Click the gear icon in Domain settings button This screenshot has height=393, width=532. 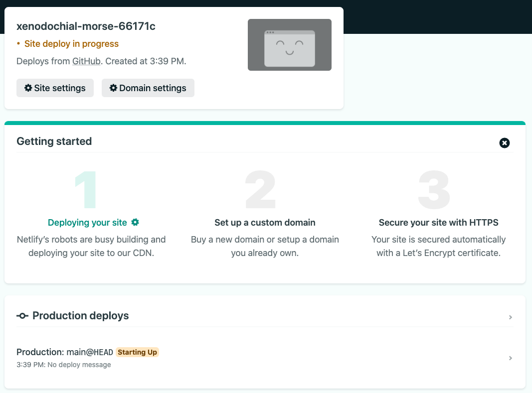point(113,88)
